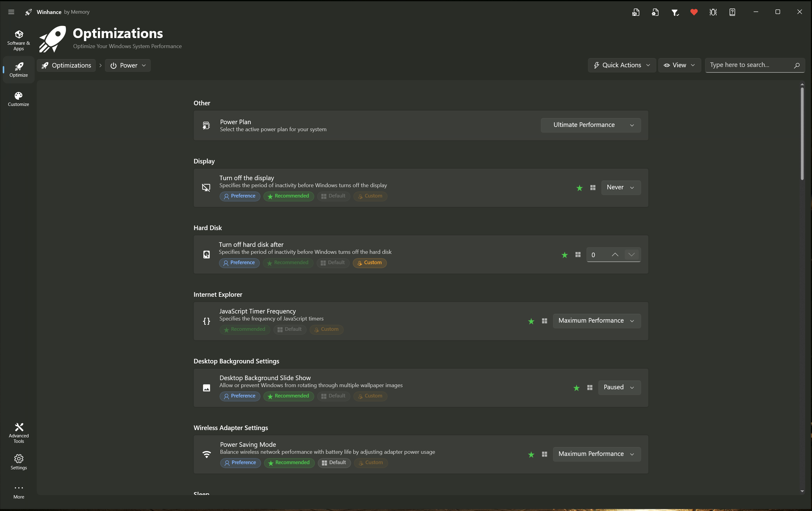Open Advanced Tools in sidebar

click(x=19, y=433)
